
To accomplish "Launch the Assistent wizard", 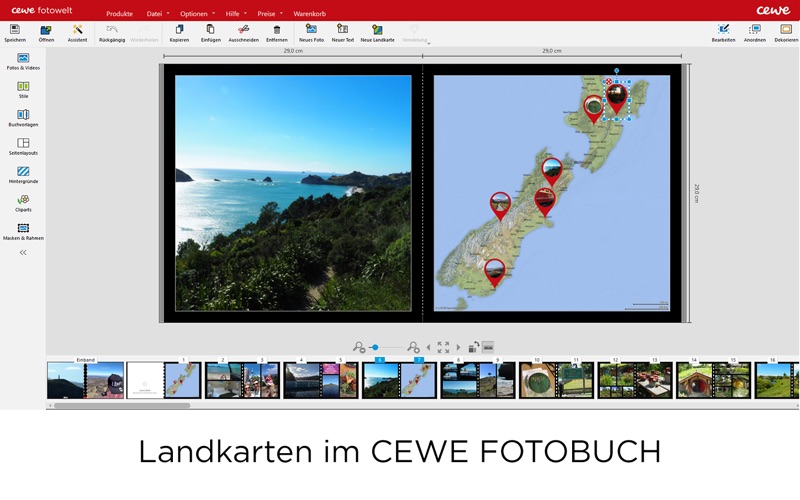I will 78,33.
